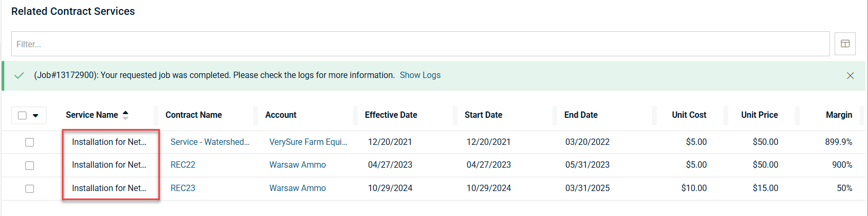868x216 pixels.
Task: Sort by Unit Price column header
Action: (759, 115)
